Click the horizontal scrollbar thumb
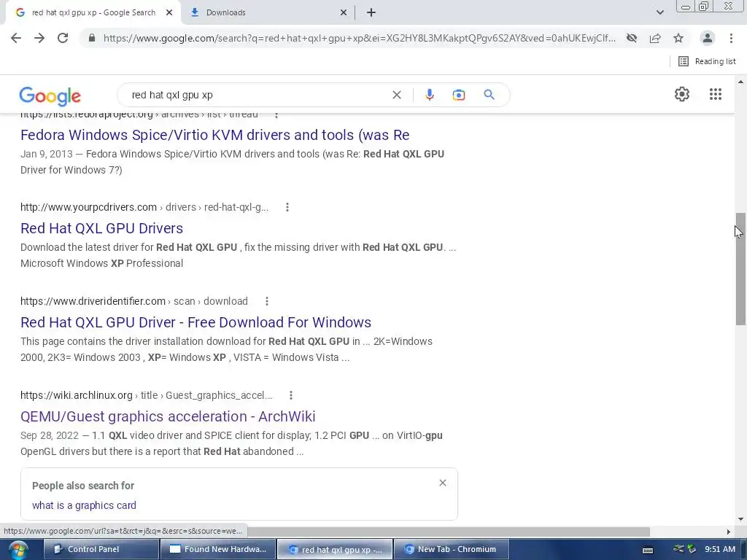 coord(448,532)
